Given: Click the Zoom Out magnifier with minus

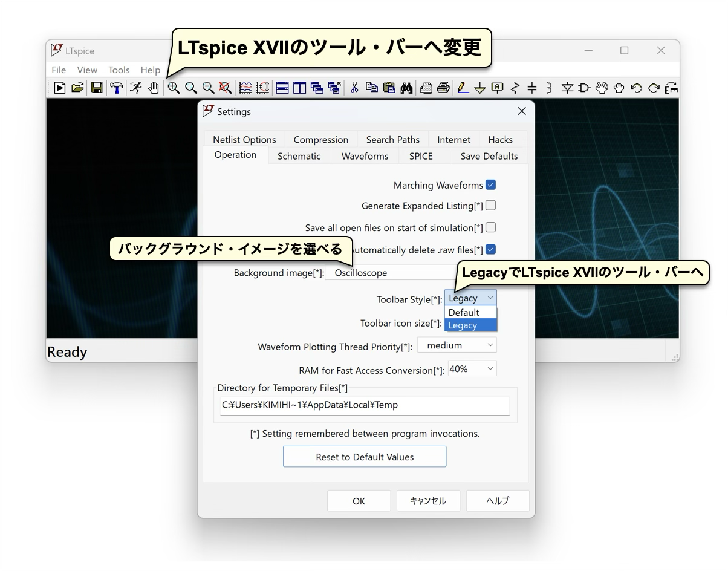Looking at the screenshot, I should pyautogui.click(x=208, y=88).
